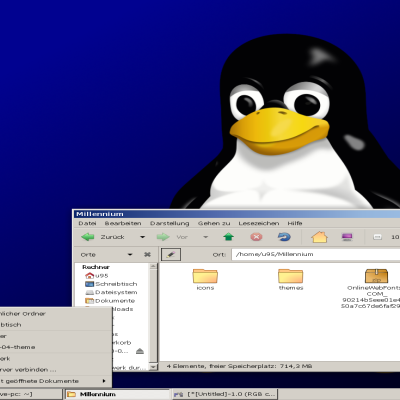Select the OnlineWebFonts package file
The height and width of the screenshot is (400, 400).
[376, 289]
